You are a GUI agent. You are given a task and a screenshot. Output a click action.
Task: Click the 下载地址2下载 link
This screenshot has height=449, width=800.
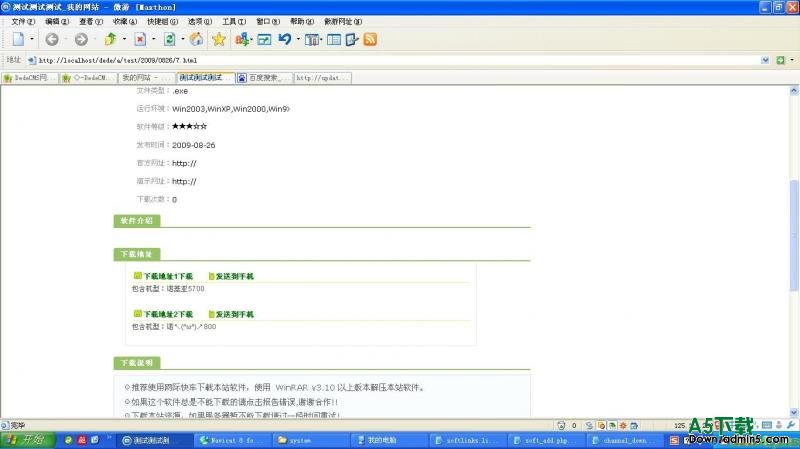168,314
